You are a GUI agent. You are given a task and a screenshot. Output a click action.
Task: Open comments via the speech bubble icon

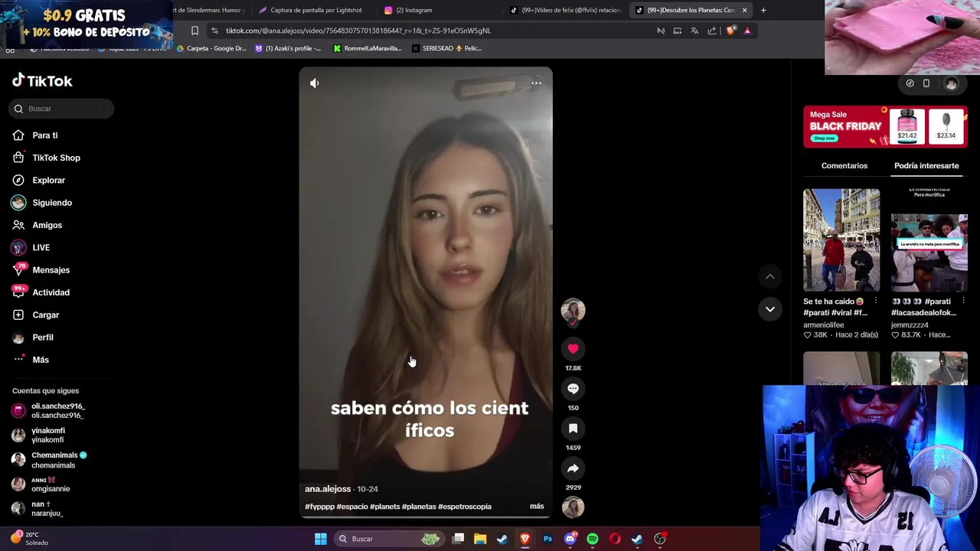(573, 388)
